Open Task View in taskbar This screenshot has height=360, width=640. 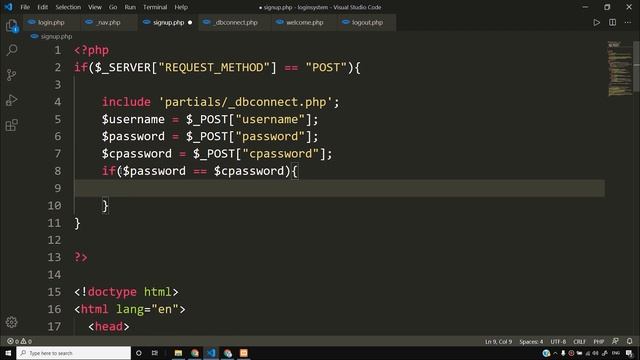[155, 353]
